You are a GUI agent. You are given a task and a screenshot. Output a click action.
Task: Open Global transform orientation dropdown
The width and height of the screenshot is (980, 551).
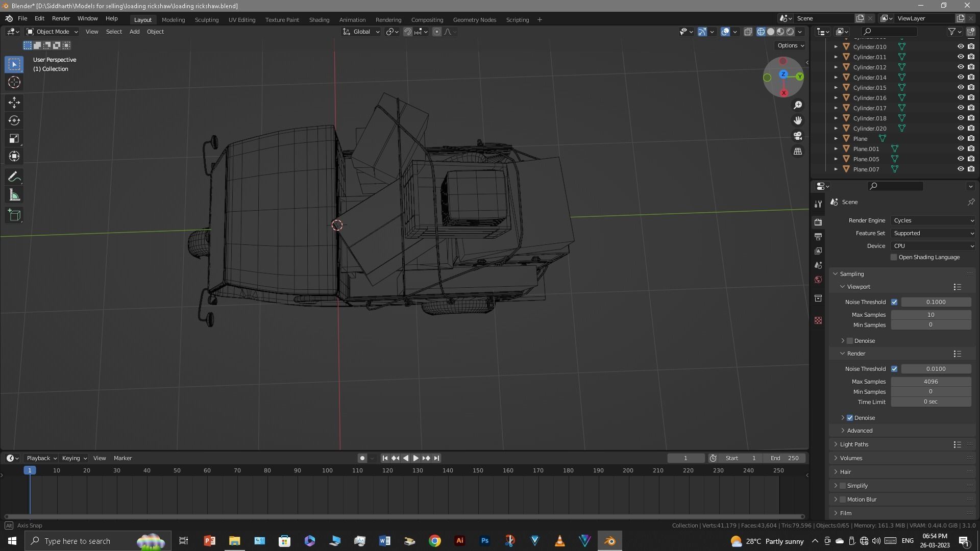(361, 32)
